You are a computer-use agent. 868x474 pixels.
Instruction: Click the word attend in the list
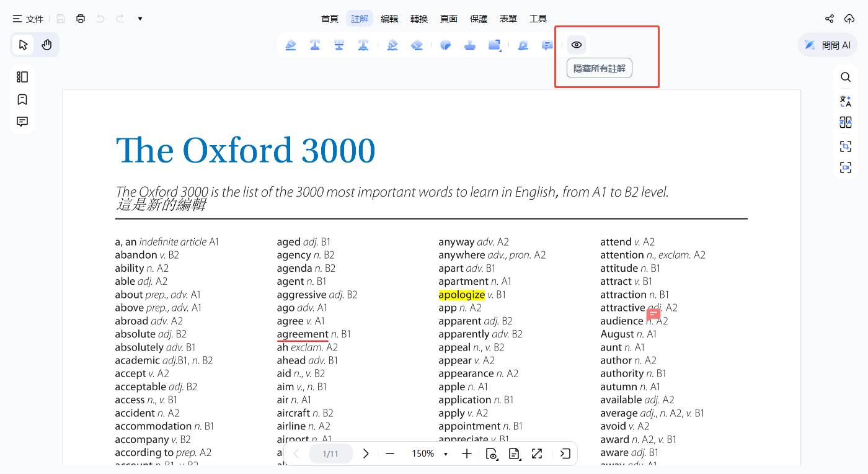click(616, 242)
